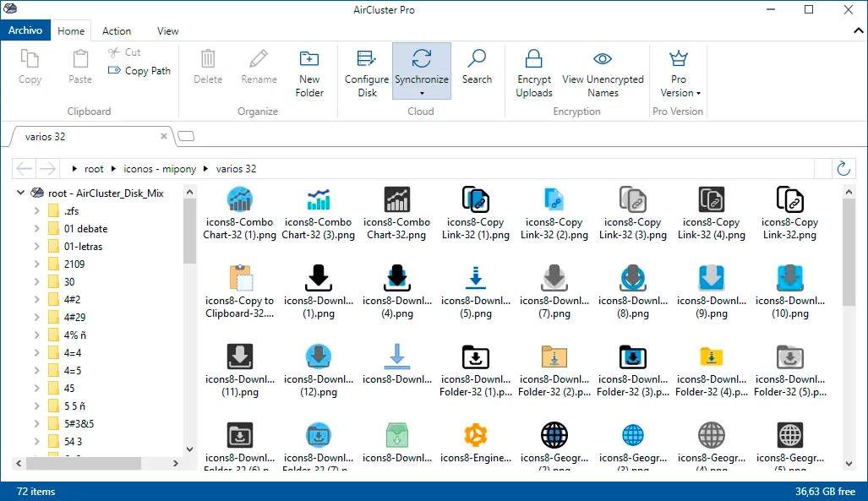Click the 72 items status text
The width and height of the screenshot is (868, 501).
coord(36,492)
